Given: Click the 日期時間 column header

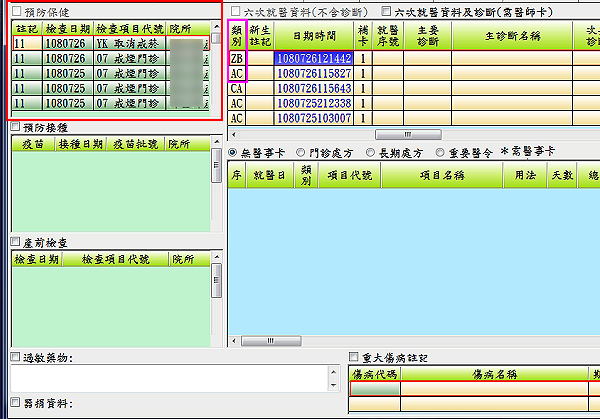Looking at the screenshot, I should click(x=314, y=35).
